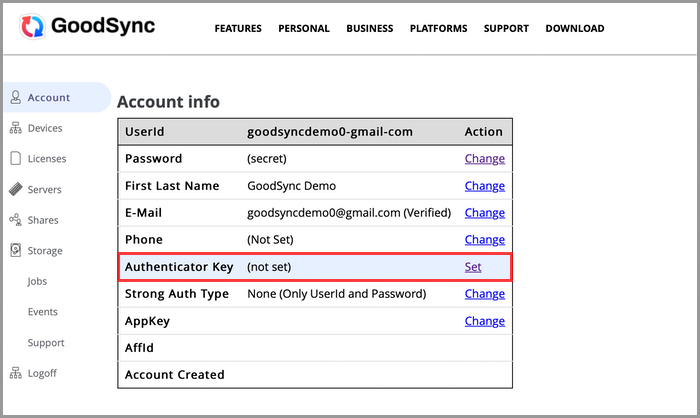Open Jobs in the sidebar

coord(37,281)
